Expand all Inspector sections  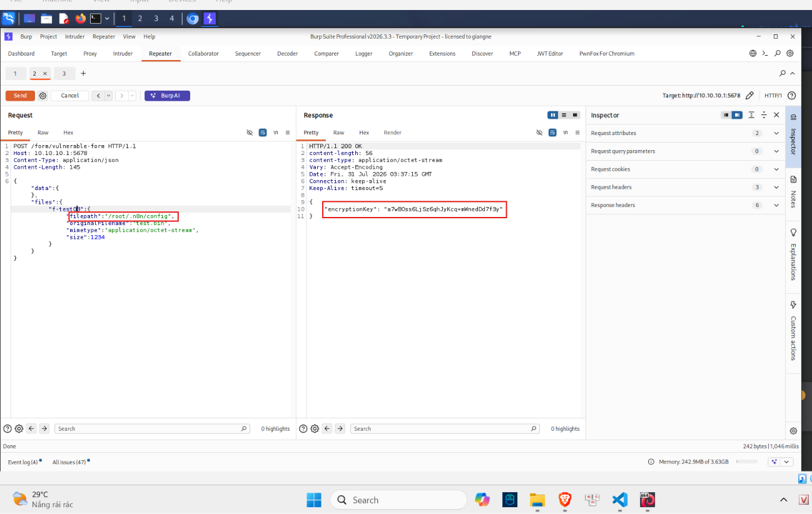(x=751, y=115)
